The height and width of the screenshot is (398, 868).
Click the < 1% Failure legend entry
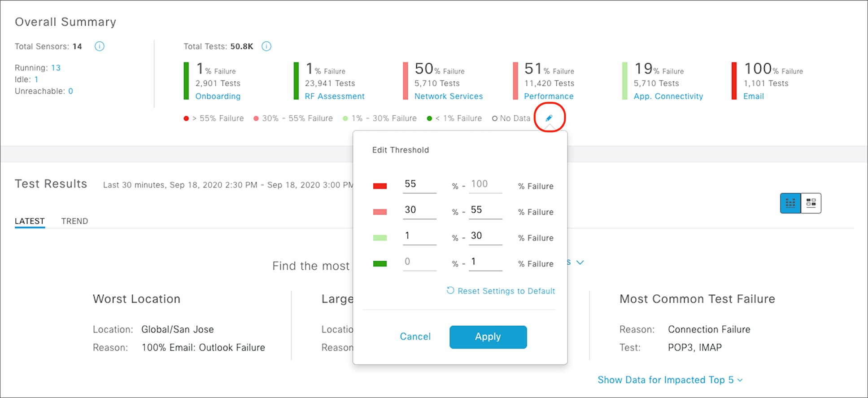pos(454,118)
